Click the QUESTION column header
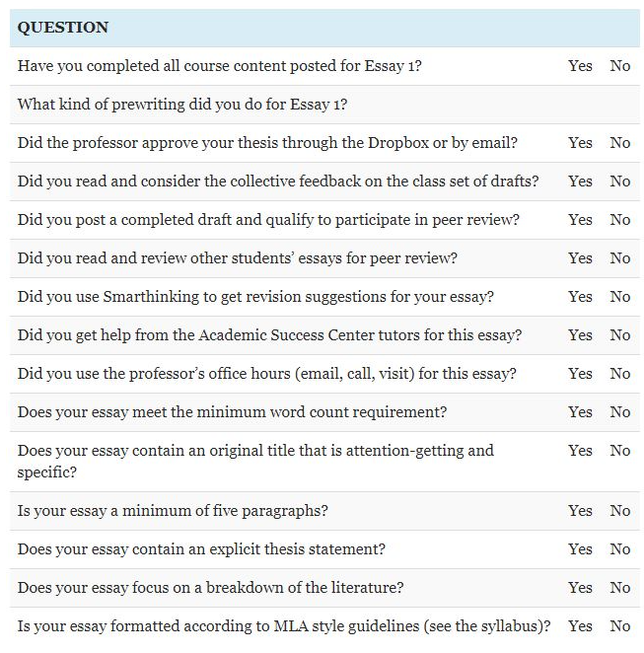644x653 pixels. (x=63, y=28)
